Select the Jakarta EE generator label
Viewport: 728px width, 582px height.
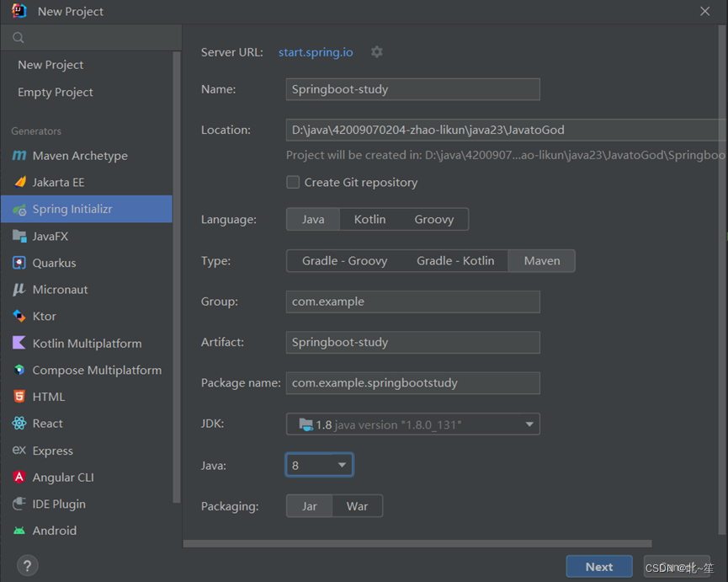tap(59, 183)
